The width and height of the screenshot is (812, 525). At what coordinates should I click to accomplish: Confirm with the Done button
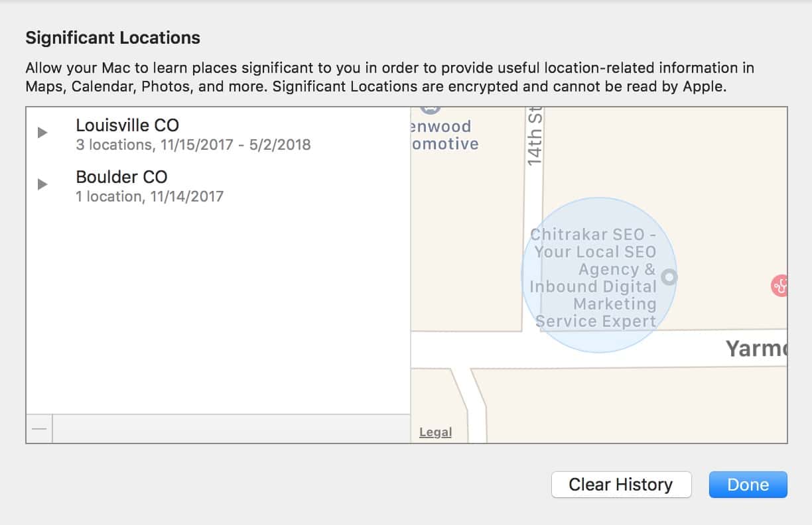pos(748,485)
